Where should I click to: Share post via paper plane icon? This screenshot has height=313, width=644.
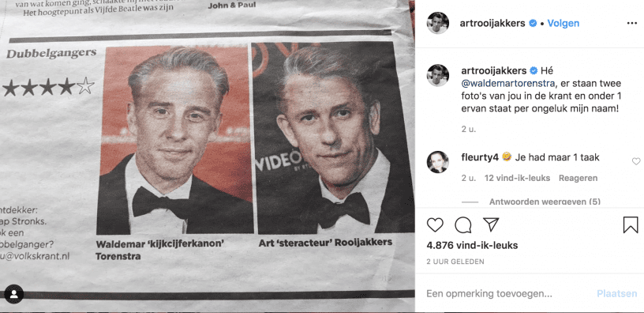490,224
